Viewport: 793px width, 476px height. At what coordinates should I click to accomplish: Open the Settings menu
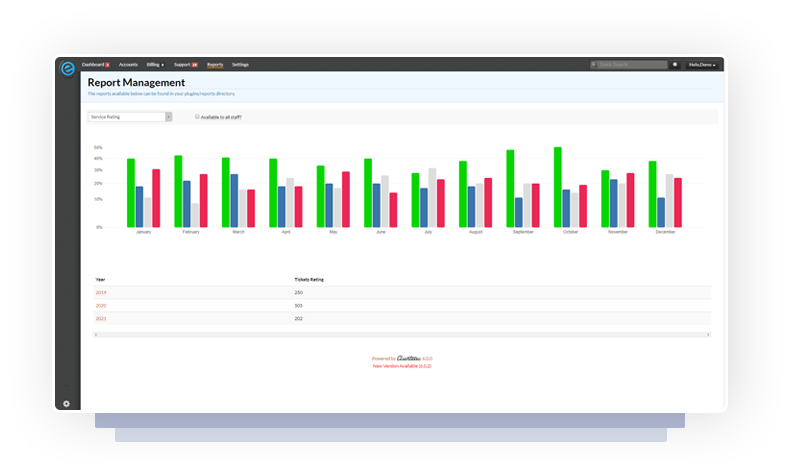pos(240,65)
